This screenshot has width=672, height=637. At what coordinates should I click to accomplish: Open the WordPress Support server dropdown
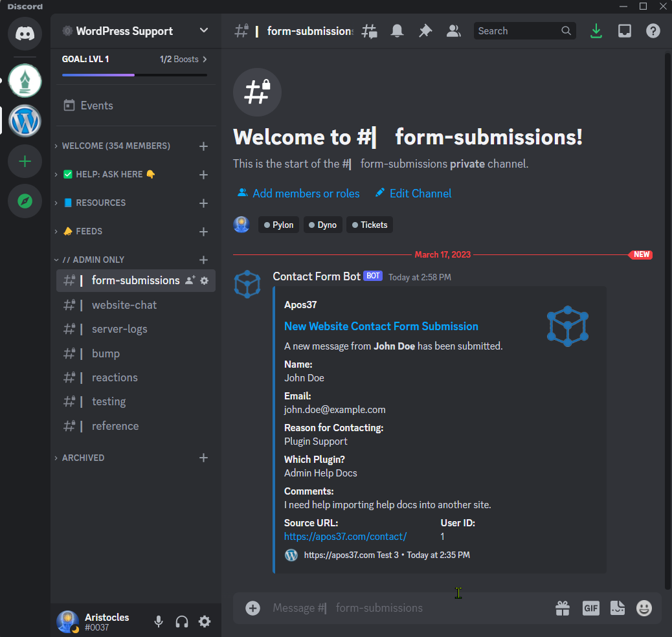tap(203, 30)
